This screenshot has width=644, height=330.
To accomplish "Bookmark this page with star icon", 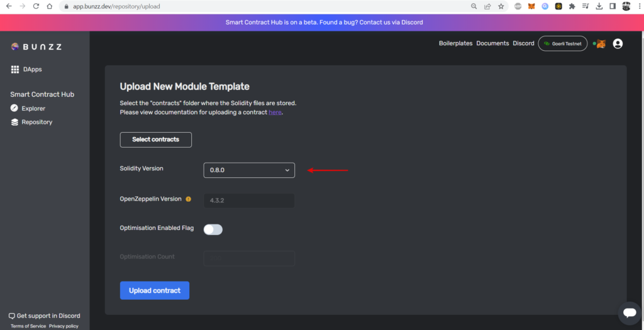I will point(501,6).
